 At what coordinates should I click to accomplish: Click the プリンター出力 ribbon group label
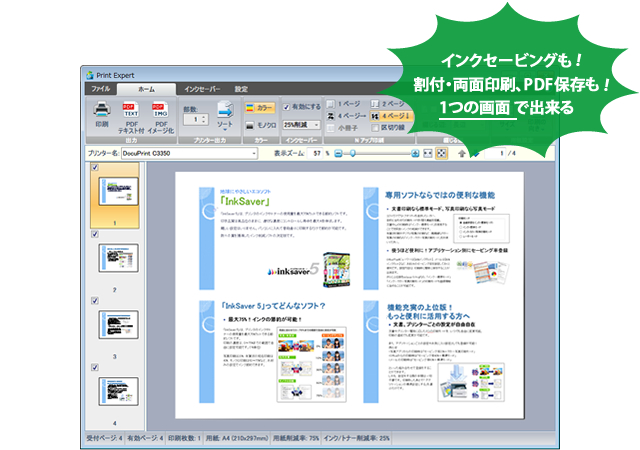pyautogui.click(x=210, y=140)
